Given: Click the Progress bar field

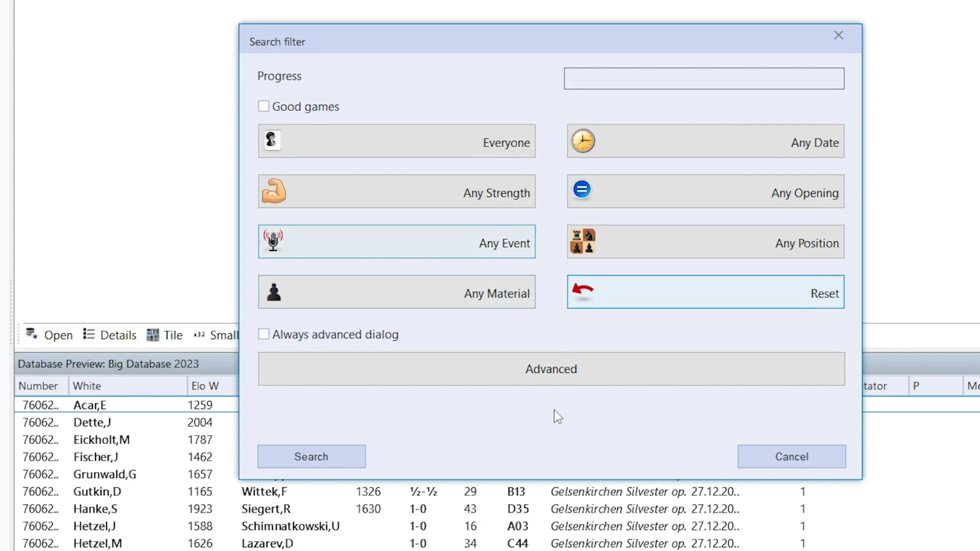Looking at the screenshot, I should (704, 78).
